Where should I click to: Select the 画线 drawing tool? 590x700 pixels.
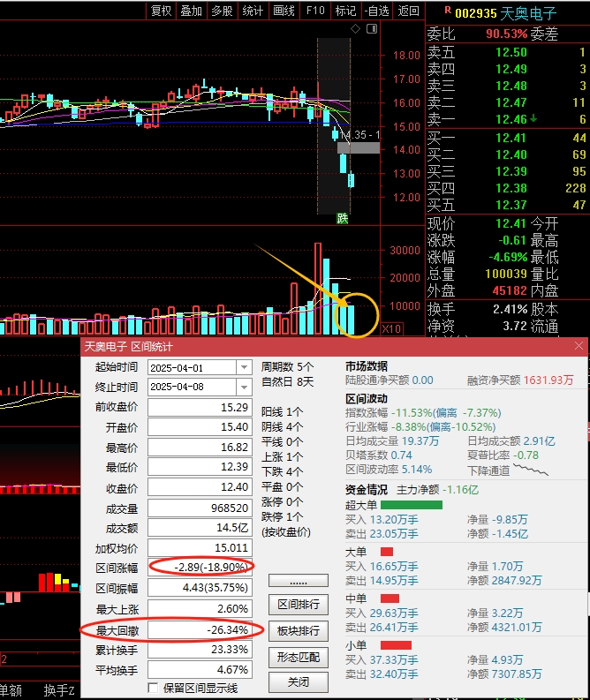[x=284, y=11]
